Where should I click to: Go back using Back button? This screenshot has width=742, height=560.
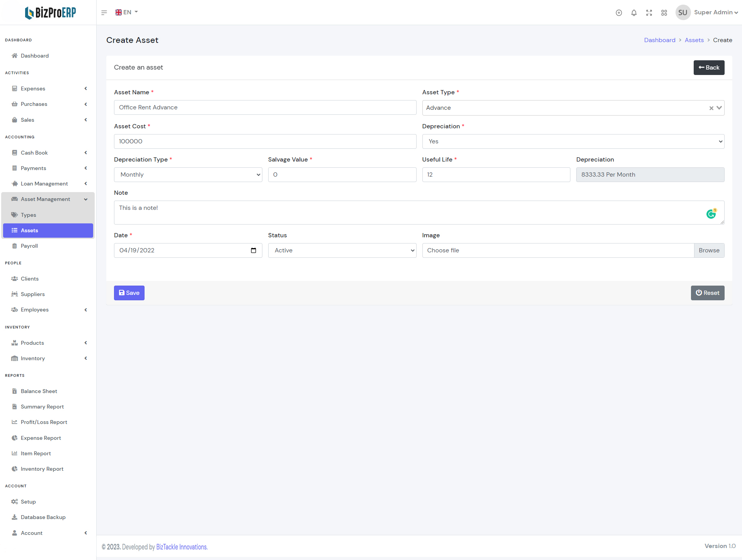709,68
